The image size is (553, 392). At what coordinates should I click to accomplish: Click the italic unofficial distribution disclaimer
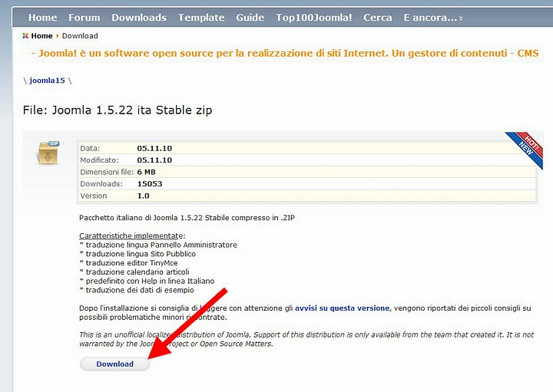pos(306,339)
